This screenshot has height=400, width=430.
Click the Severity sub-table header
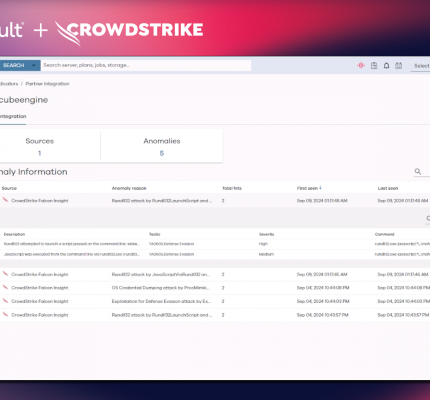(266, 234)
